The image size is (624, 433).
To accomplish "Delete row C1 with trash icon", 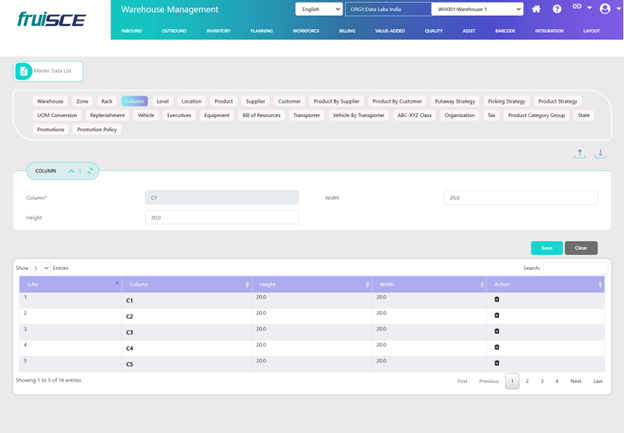I will 497,299.
